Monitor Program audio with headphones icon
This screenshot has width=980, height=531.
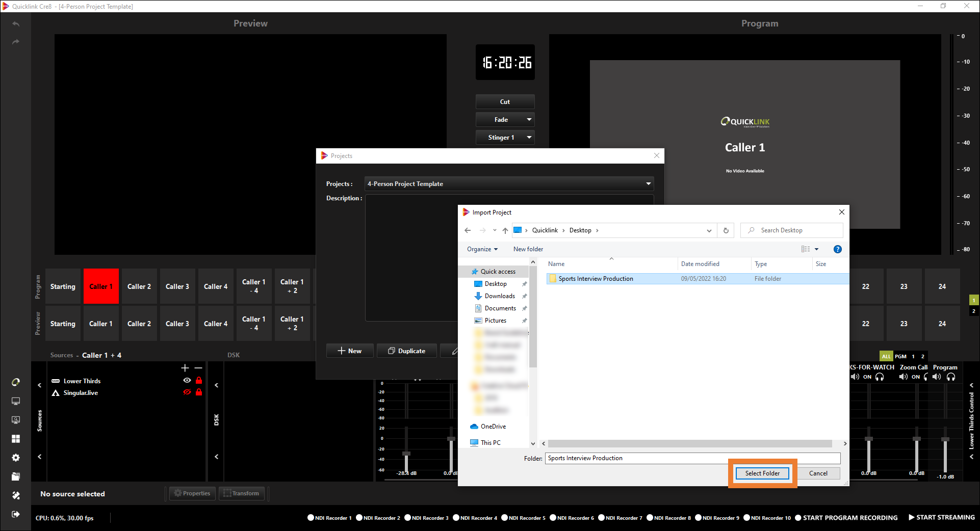point(951,377)
